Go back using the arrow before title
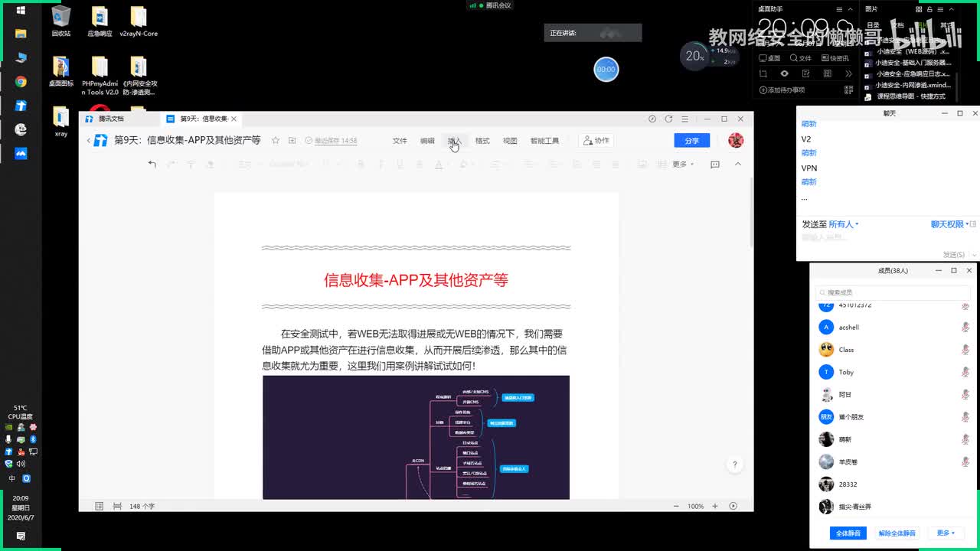 [x=89, y=141]
